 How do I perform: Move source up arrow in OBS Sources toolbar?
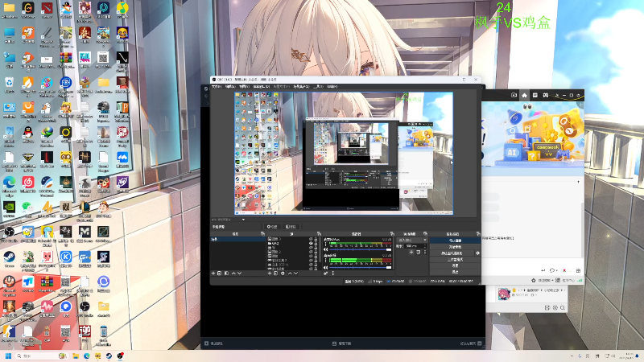click(290, 274)
